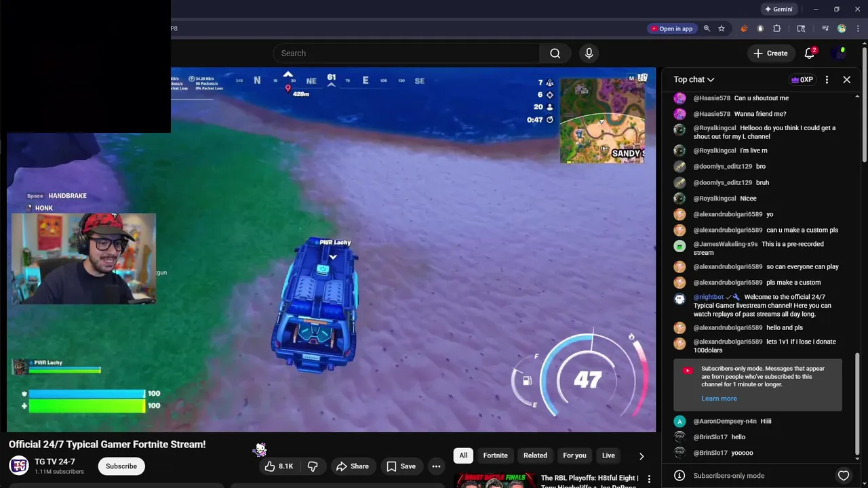The width and height of the screenshot is (868, 488).
Task: Dislike the video with thumbs down
Action: click(313, 466)
